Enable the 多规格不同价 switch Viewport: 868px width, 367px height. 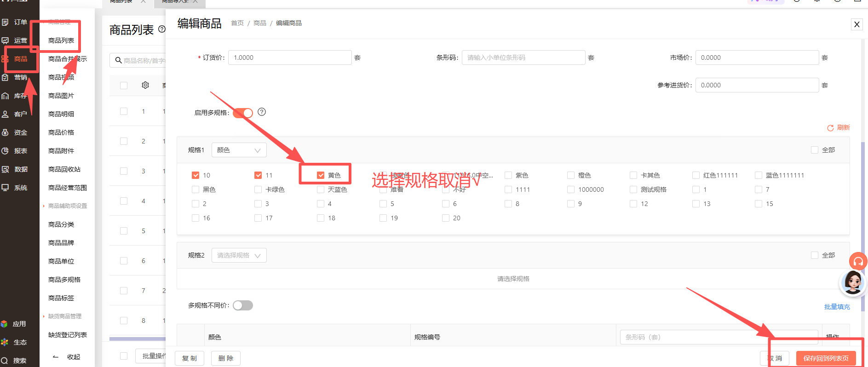pos(243,305)
